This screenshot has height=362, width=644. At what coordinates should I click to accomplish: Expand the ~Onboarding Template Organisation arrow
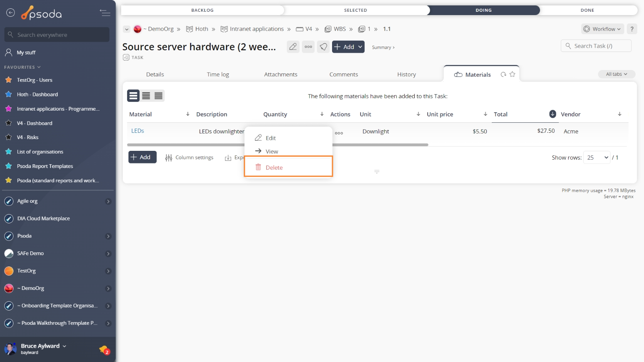coord(108,306)
